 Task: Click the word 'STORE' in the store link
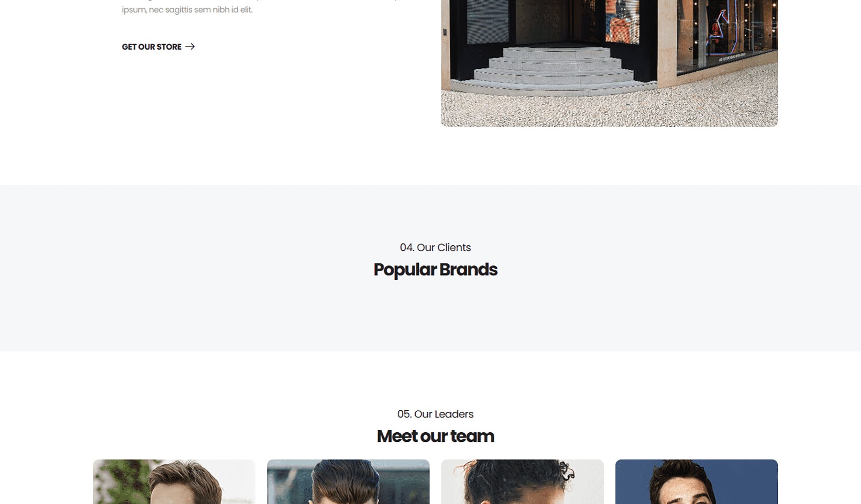tap(169, 47)
